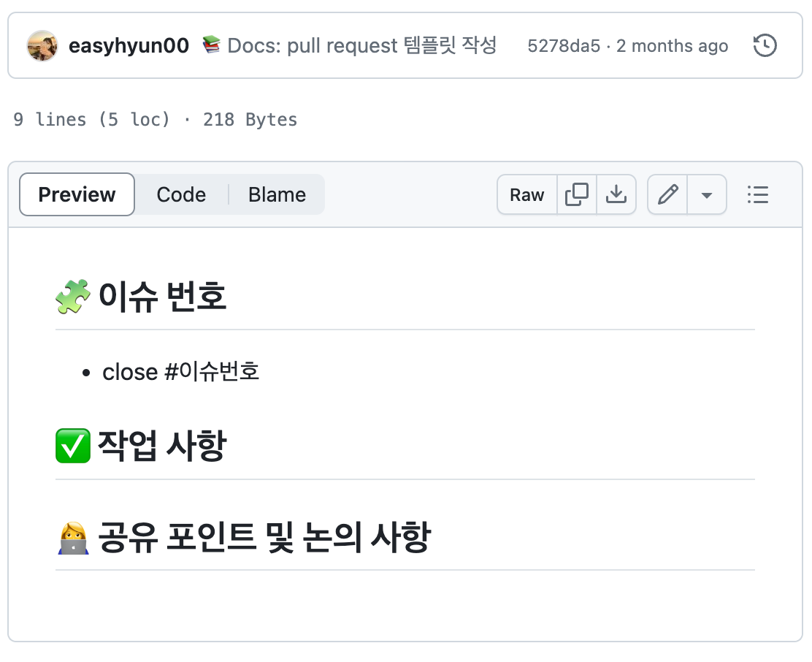
Task: Click technologist emoji before 공유 포인트 heading
Action: pos(72,538)
